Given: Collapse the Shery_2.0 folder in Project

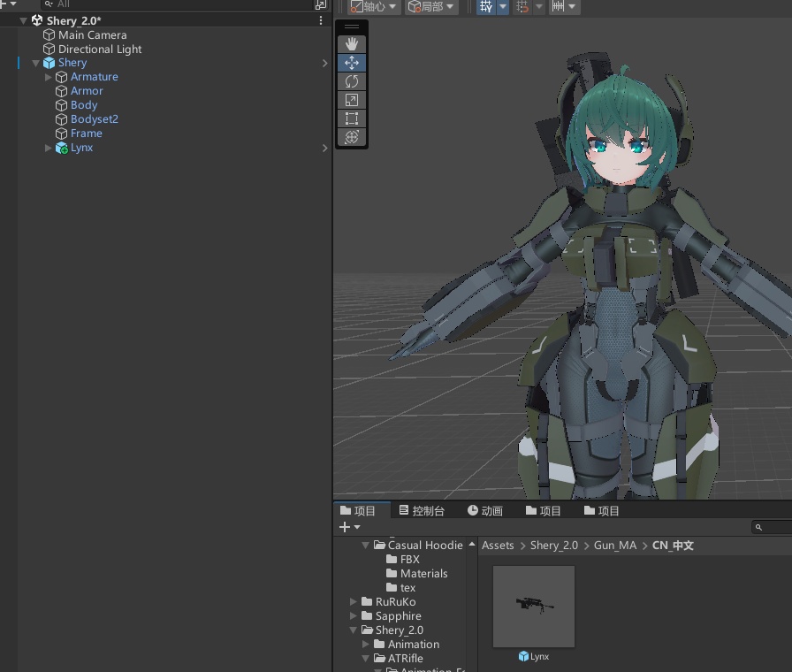Looking at the screenshot, I should (x=353, y=630).
